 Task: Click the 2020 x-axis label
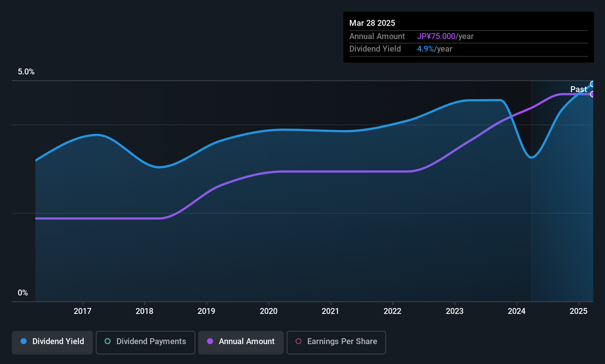(269, 311)
